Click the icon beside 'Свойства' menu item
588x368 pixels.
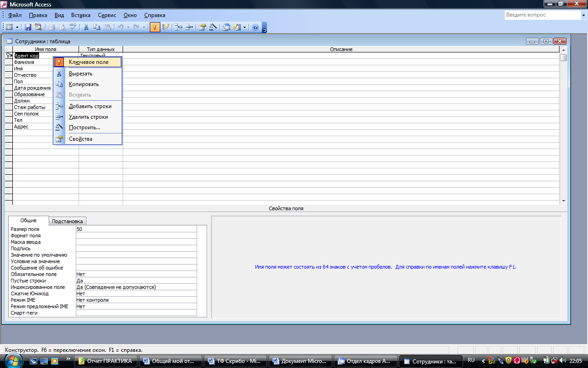tap(59, 139)
